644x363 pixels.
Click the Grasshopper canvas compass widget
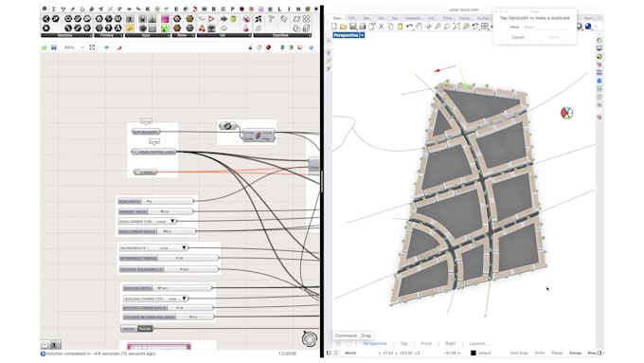tap(310, 339)
